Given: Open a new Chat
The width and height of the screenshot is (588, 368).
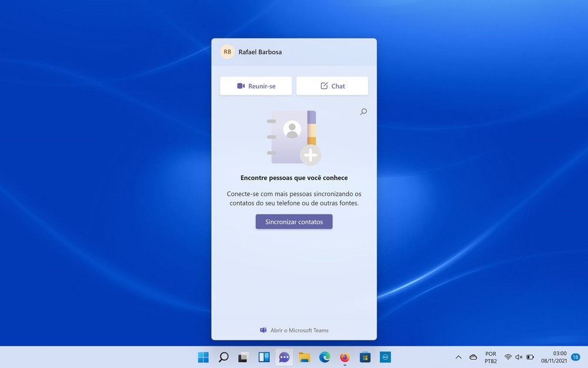Looking at the screenshot, I should tap(332, 86).
